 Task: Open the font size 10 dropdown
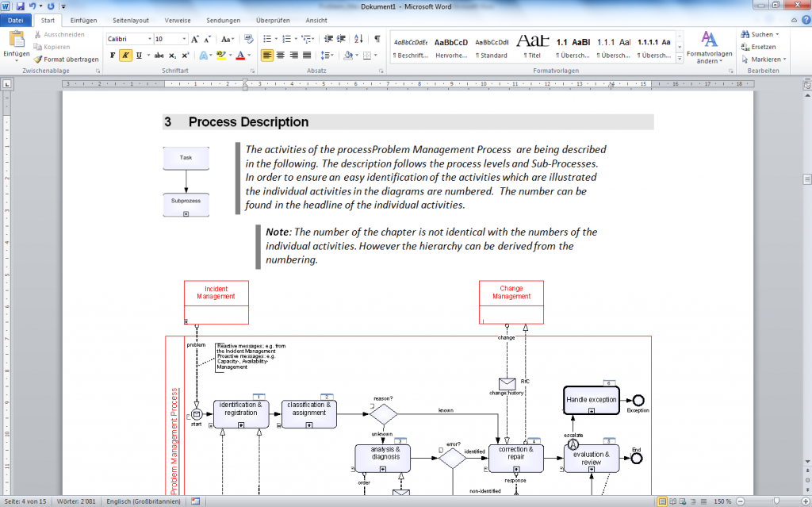pyautogui.click(x=184, y=39)
